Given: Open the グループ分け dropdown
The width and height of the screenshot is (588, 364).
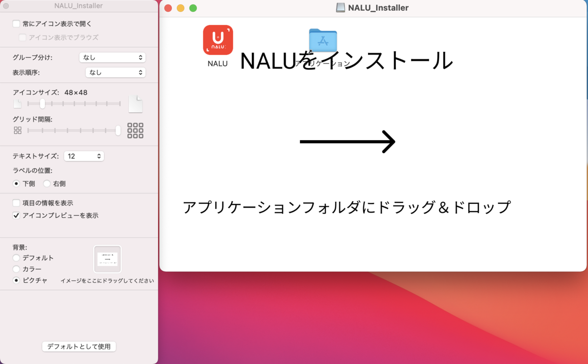Looking at the screenshot, I should point(112,57).
